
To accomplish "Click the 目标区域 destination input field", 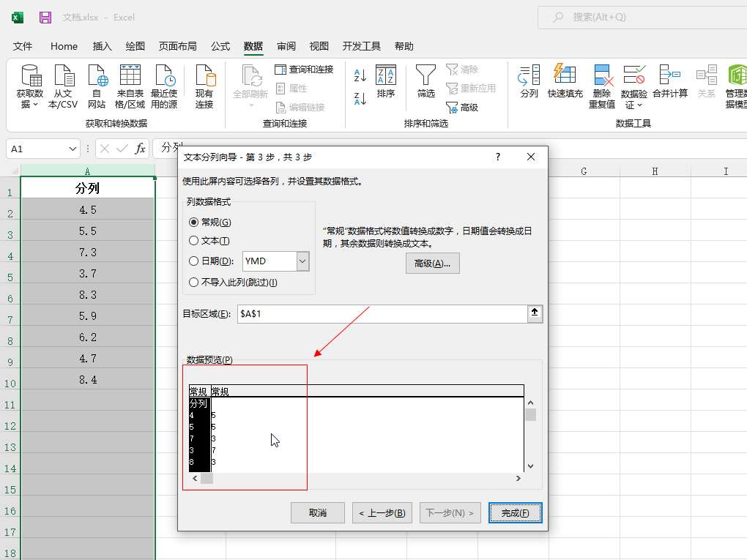I will click(x=381, y=313).
